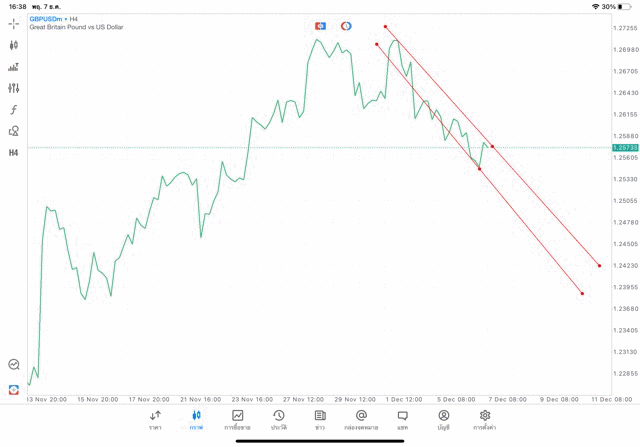The height and width of the screenshot is (447, 640).
Task: Switch to the Quotes (ราคา) tab
Action: tap(155, 419)
